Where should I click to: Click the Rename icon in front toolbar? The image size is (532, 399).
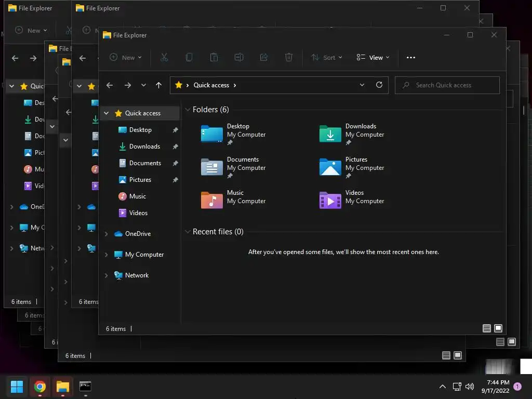pyautogui.click(x=239, y=57)
